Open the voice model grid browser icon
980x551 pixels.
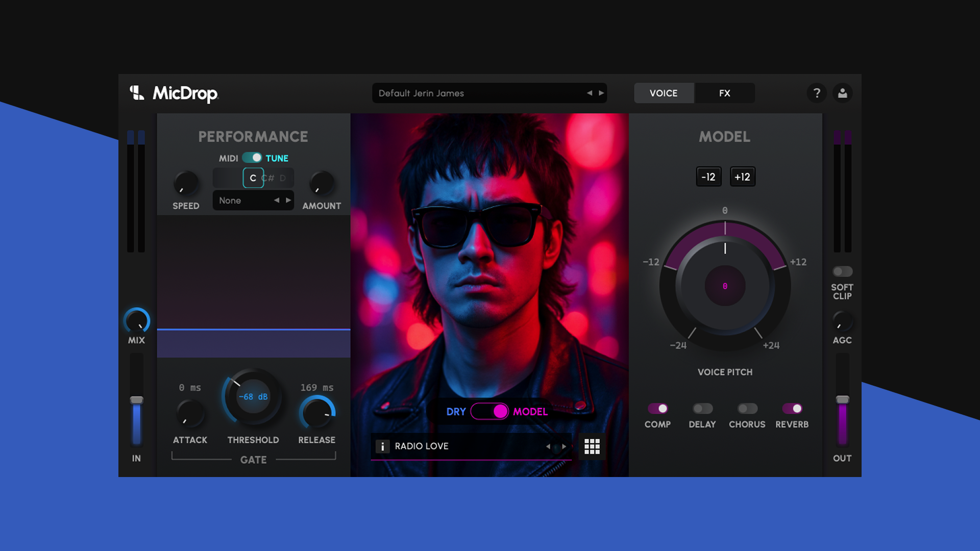[x=592, y=446]
